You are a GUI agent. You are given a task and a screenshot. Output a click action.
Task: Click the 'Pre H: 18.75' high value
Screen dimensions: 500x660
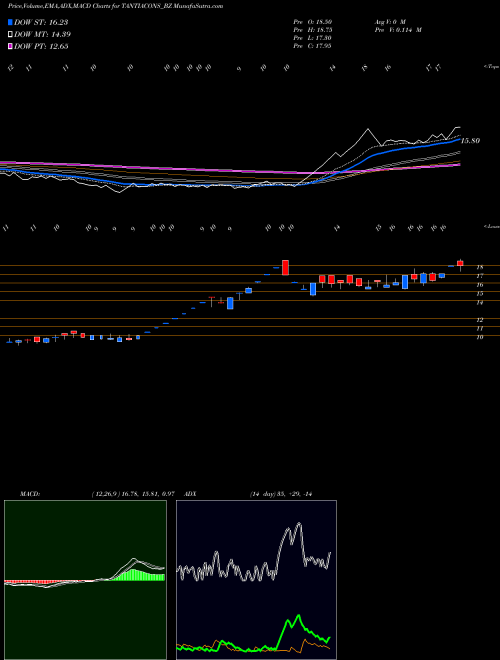click(x=312, y=30)
